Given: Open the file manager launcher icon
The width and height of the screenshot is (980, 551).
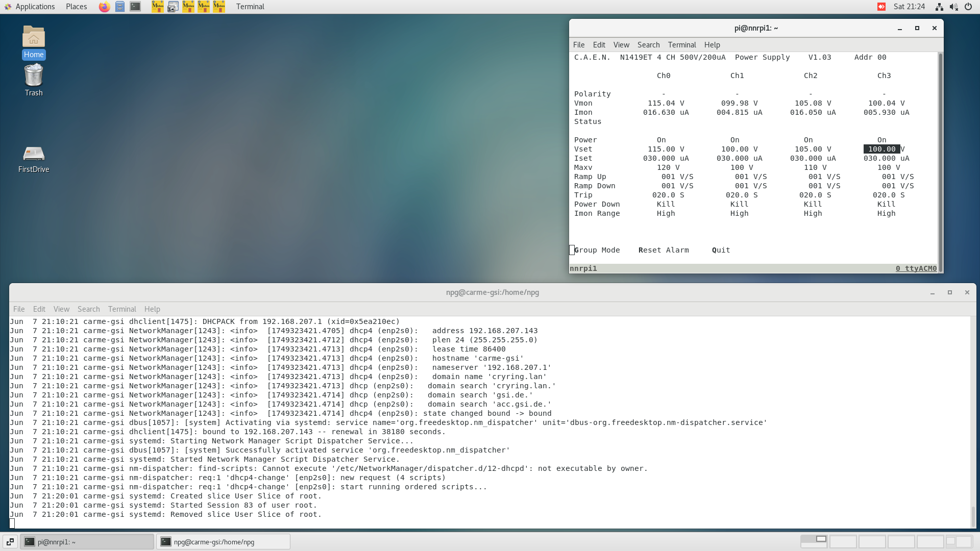Looking at the screenshot, I should tap(120, 7).
